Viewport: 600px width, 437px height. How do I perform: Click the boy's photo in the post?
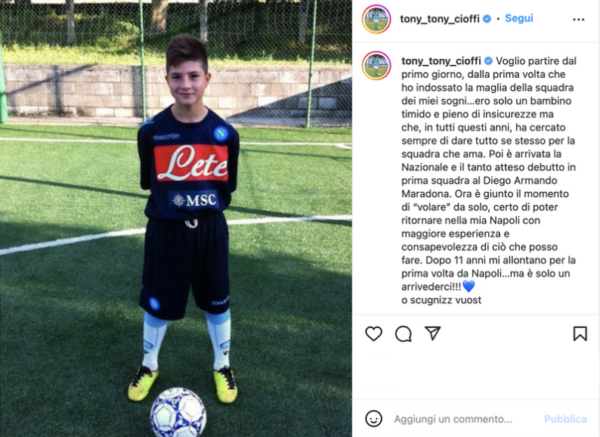176,218
